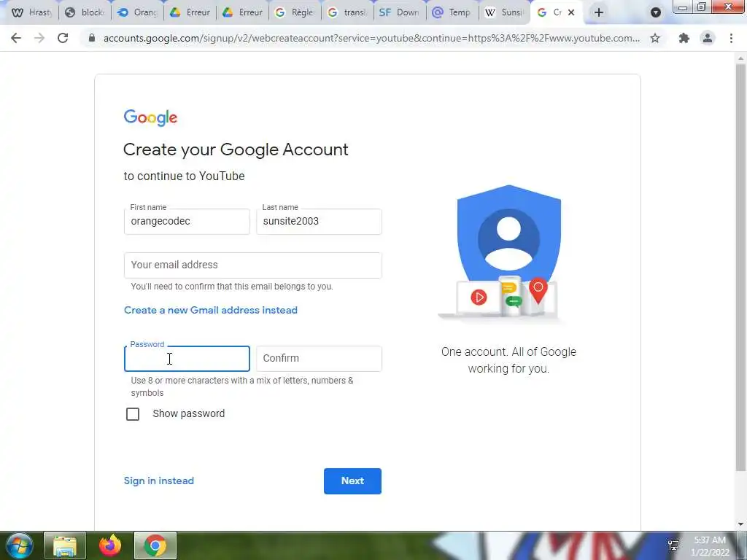Click the text 'to continue to YouTube'

point(184,176)
